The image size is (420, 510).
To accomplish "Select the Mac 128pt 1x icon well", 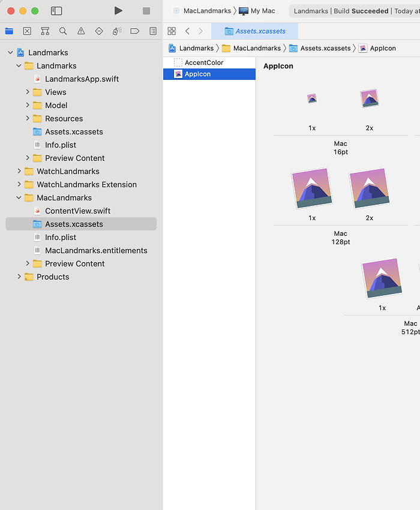I will (312, 188).
